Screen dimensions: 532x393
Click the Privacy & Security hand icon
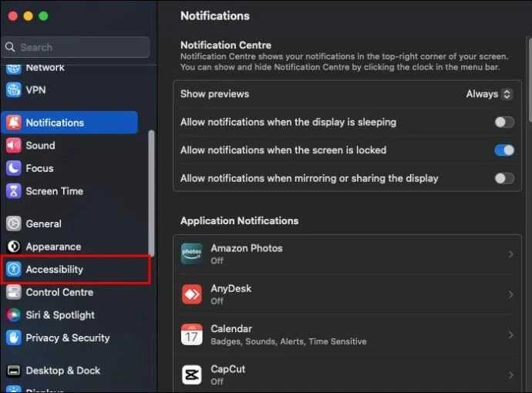tap(14, 338)
